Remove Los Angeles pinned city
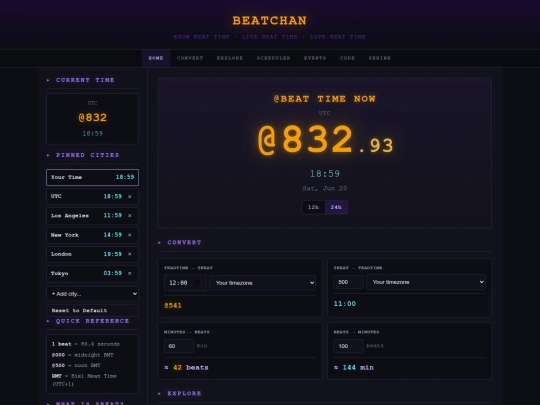The width and height of the screenshot is (540, 405). tap(129, 216)
